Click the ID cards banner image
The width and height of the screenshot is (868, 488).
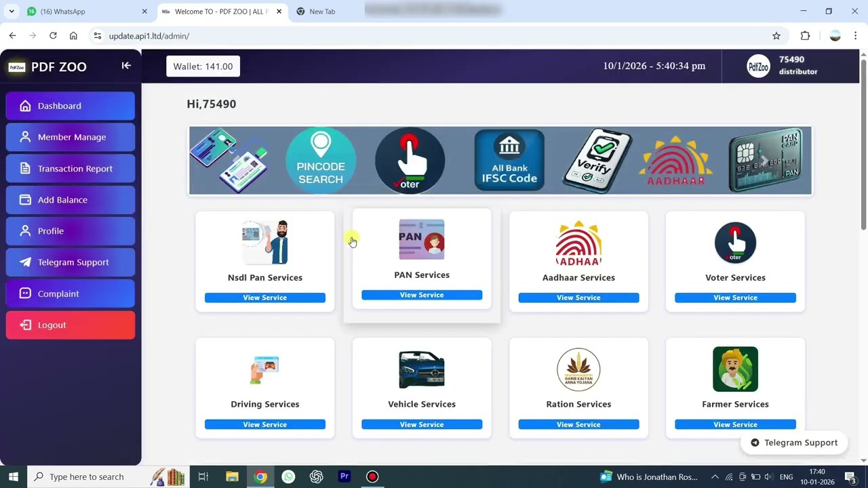coord(229,161)
